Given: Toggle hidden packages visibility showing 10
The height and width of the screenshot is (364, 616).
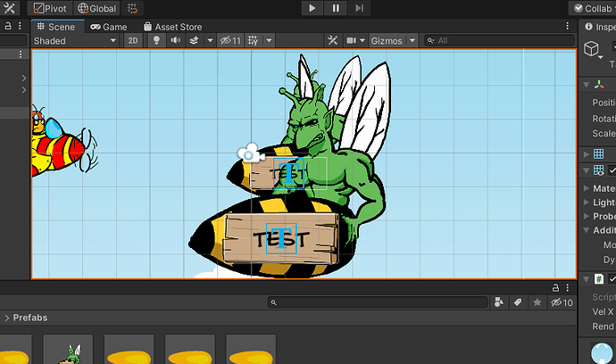Looking at the screenshot, I should click(x=562, y=302).
